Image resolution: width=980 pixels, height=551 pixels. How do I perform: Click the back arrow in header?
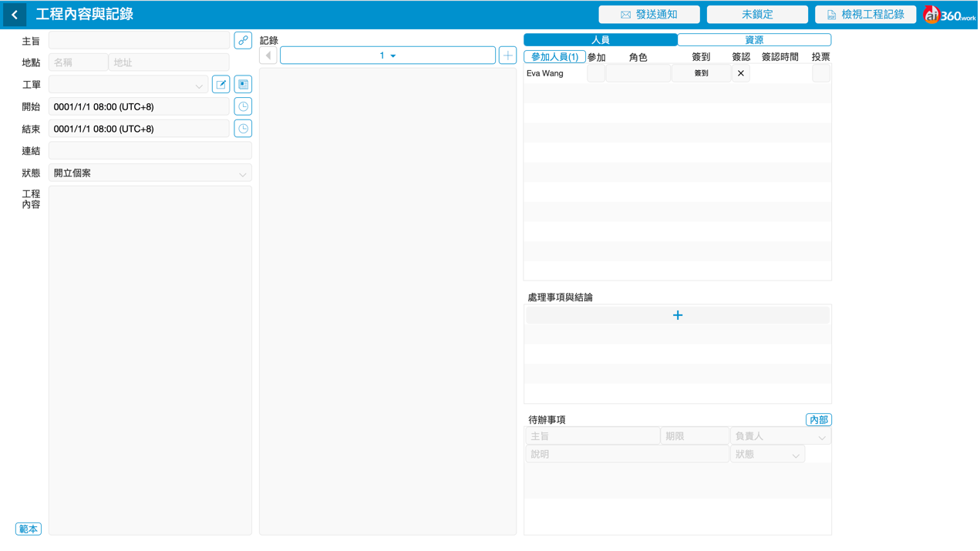15,15
